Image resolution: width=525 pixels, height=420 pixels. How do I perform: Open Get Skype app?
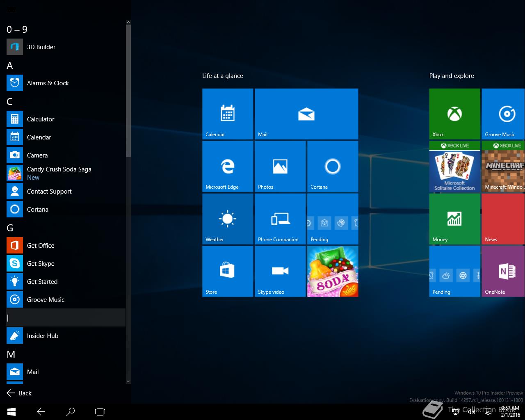(x=66, y=263)
